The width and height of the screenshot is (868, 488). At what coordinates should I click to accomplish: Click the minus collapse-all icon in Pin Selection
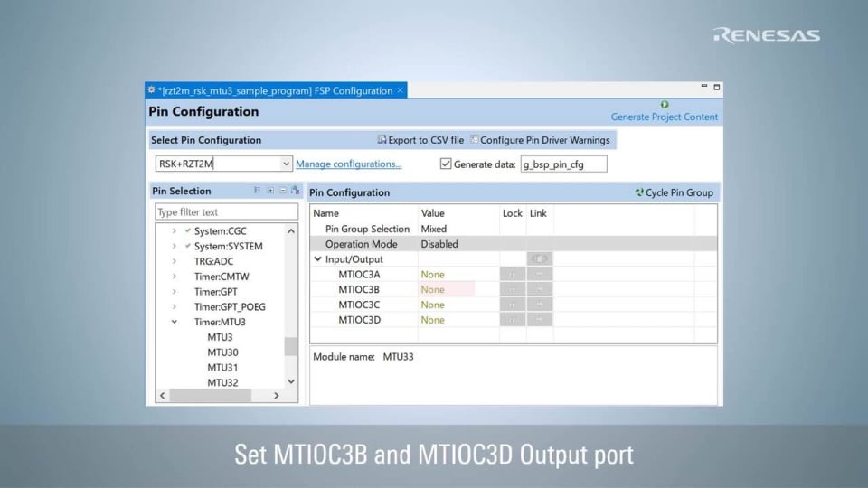tap(283, 191)
